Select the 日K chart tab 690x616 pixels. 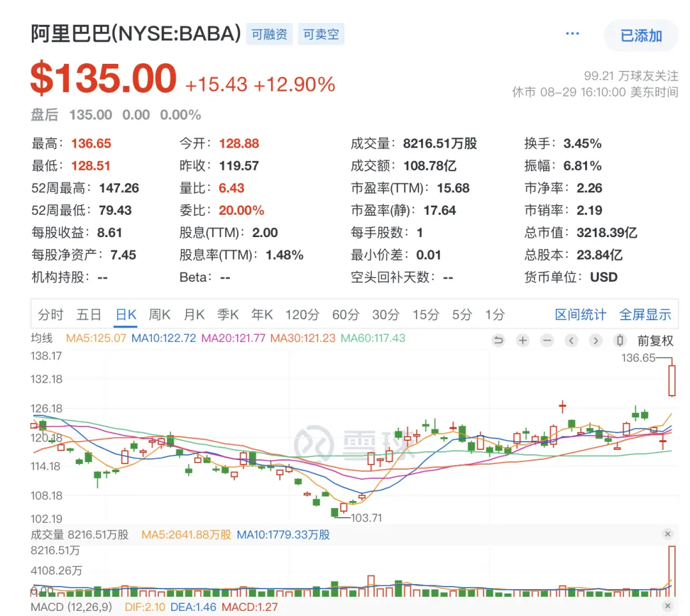(x=126, y=314)
